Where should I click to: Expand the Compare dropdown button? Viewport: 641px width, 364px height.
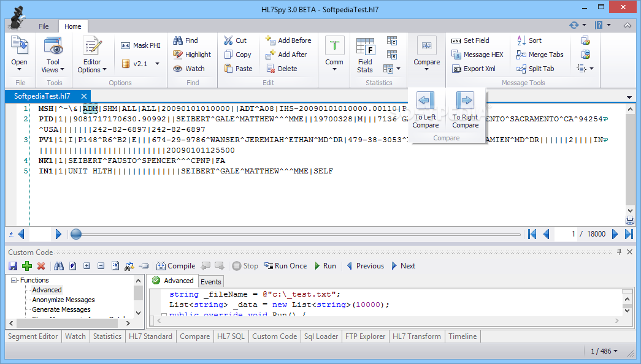click(x=426, y=69)
